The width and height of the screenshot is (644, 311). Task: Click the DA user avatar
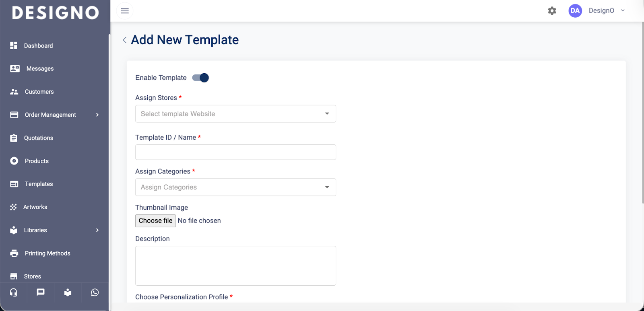[x=575, y=11]
